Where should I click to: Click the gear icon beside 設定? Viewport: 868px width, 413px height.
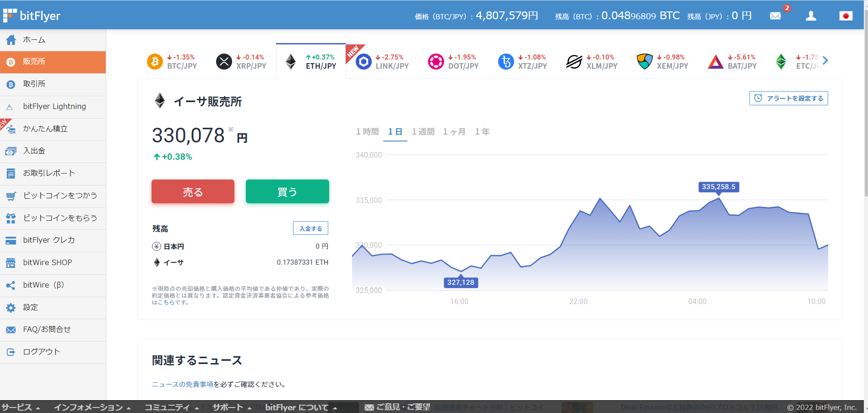click(x=11, y=308)
